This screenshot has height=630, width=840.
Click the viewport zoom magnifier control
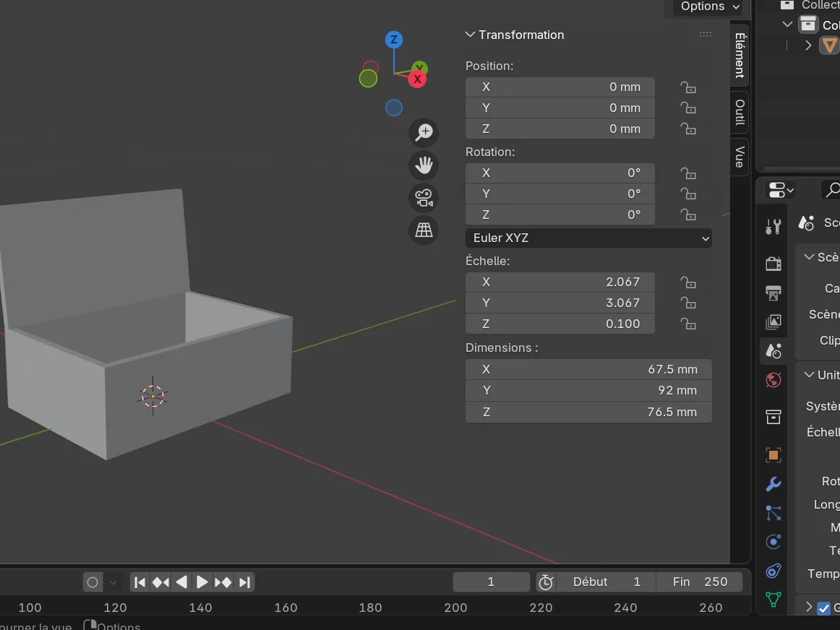(x=424, y=132)
